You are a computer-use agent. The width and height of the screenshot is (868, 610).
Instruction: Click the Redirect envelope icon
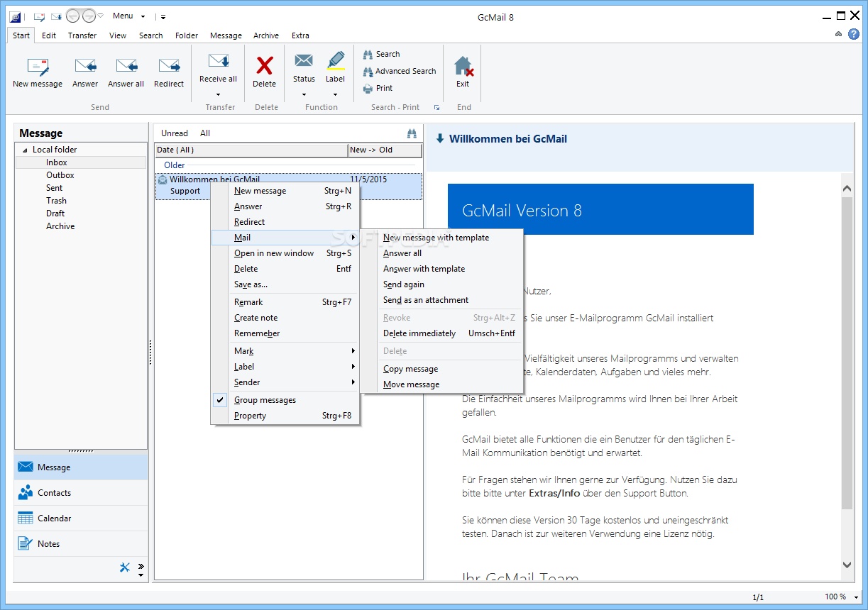[x=169, y=66]
